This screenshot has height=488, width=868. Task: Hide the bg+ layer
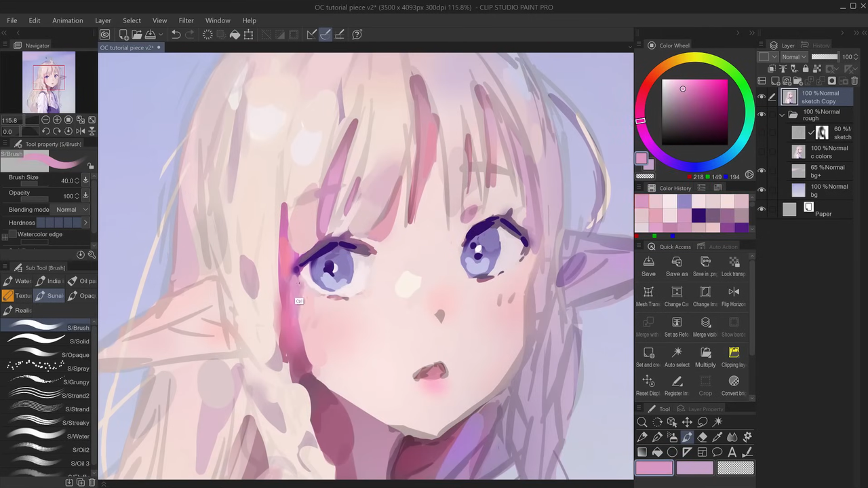(761, 171)
